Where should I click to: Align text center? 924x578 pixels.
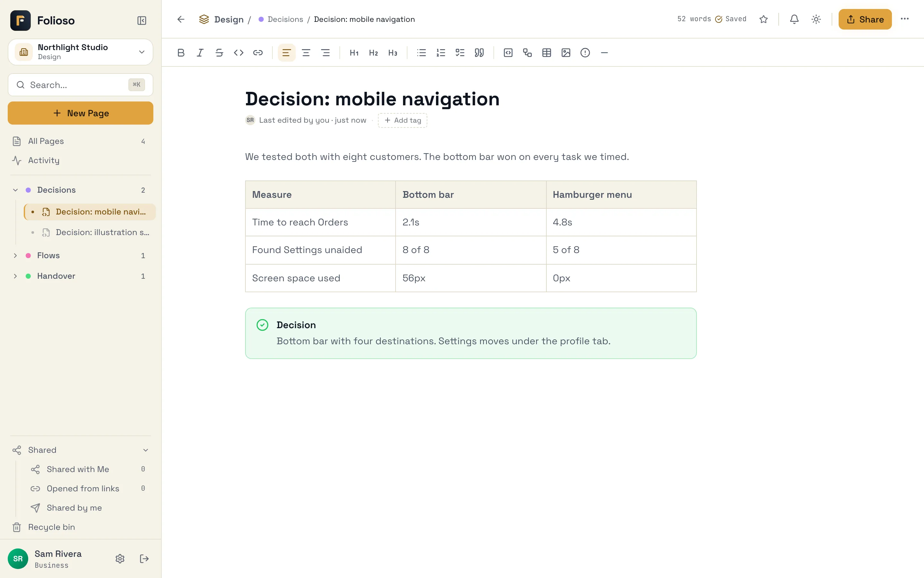click(306, 53)
